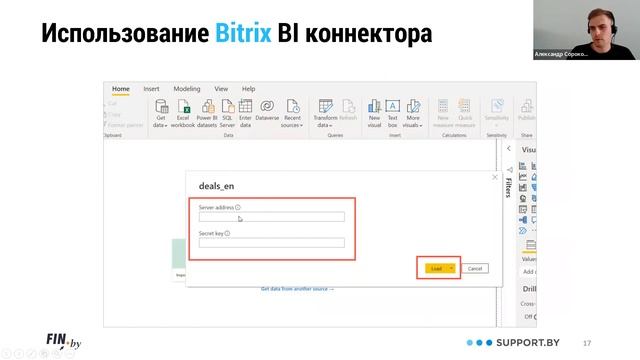Click Cancel in the deals_en dialog
The image size is (640, 360).
coord(475,268)
